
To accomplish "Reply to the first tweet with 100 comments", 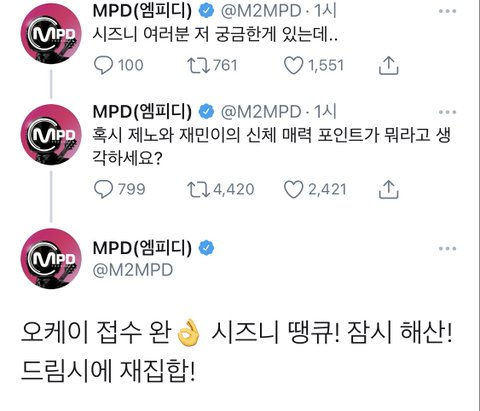I will (103, 65).
